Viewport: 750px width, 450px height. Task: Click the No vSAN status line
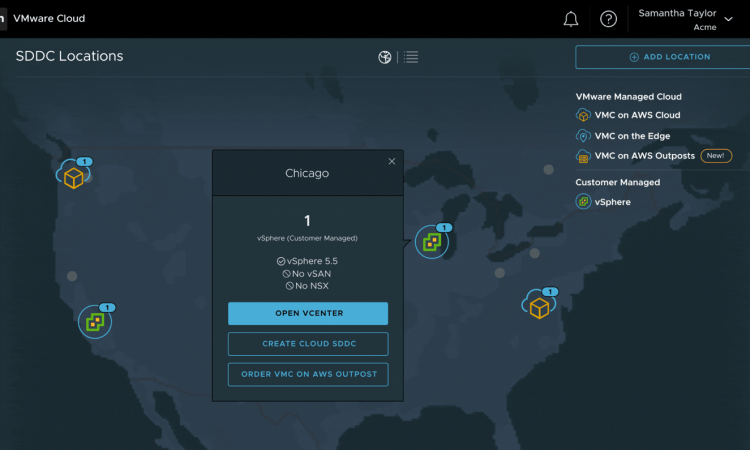307,274
